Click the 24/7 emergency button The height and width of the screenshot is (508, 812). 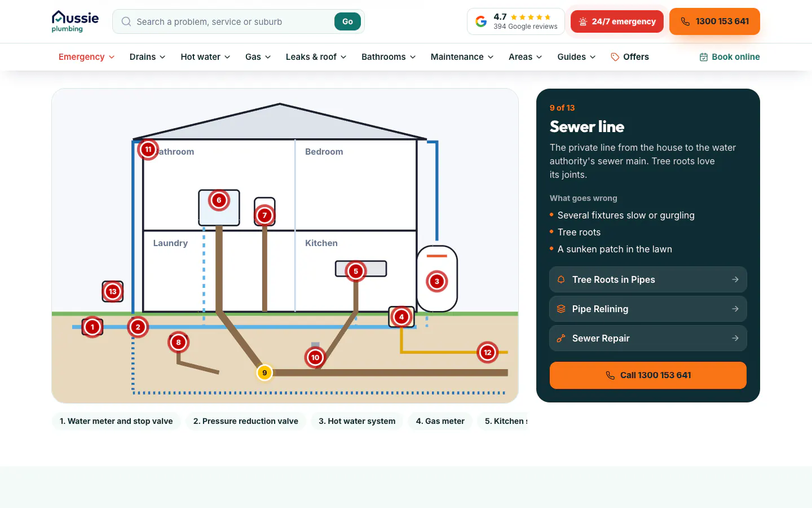(617, 21)
